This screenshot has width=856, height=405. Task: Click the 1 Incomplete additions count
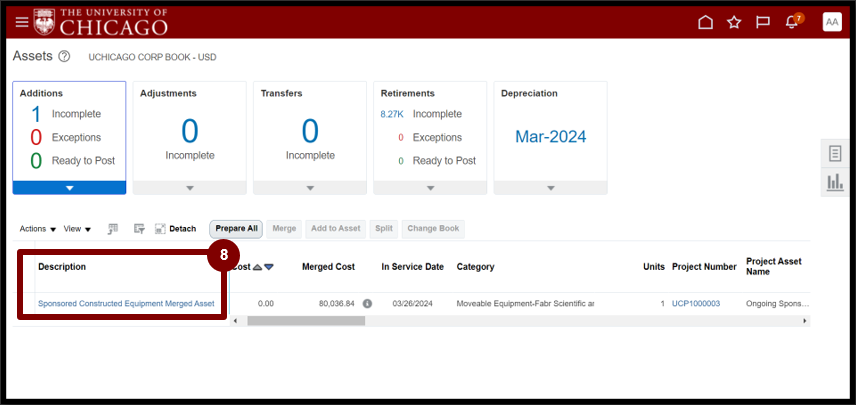tap(36, 114)
